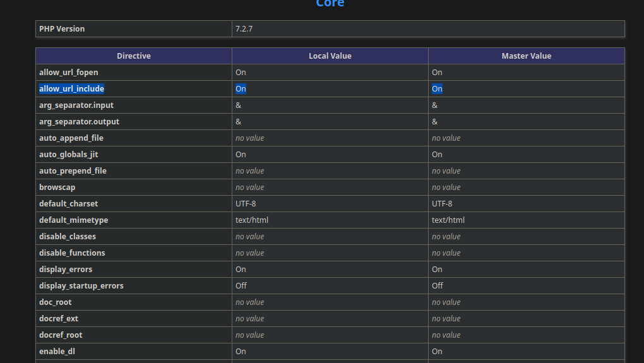The width and height of the screenshot is (644, 363).
Task: Click display_startup_errors master value Off
Action: (x=438, y=286)
